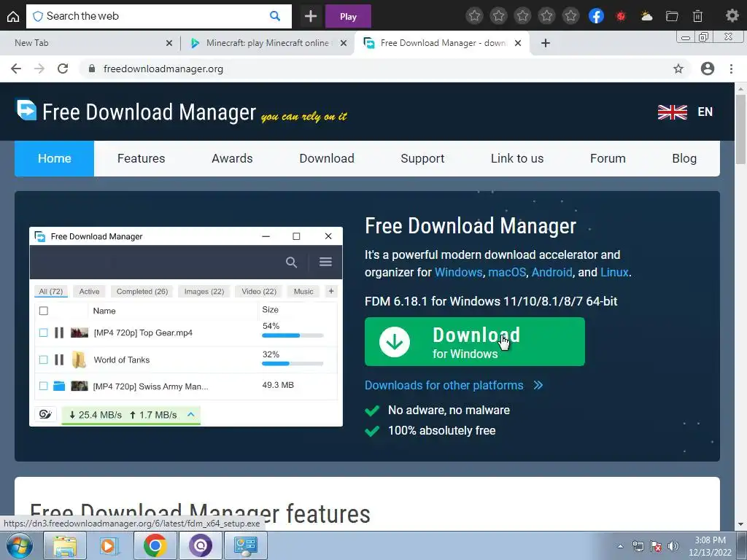Click the fifth empty star shortcut
Image resolution: width=747 pixels, height=560 pixels.
570,16
